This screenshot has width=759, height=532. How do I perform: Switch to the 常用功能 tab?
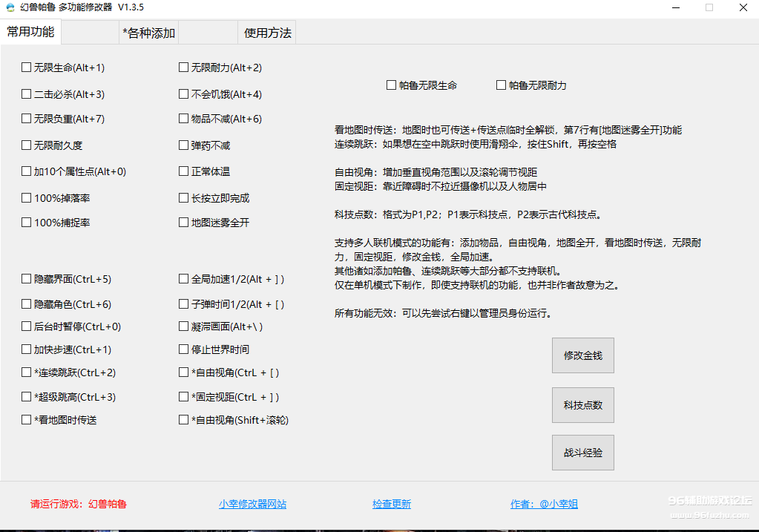coord(30,32)
